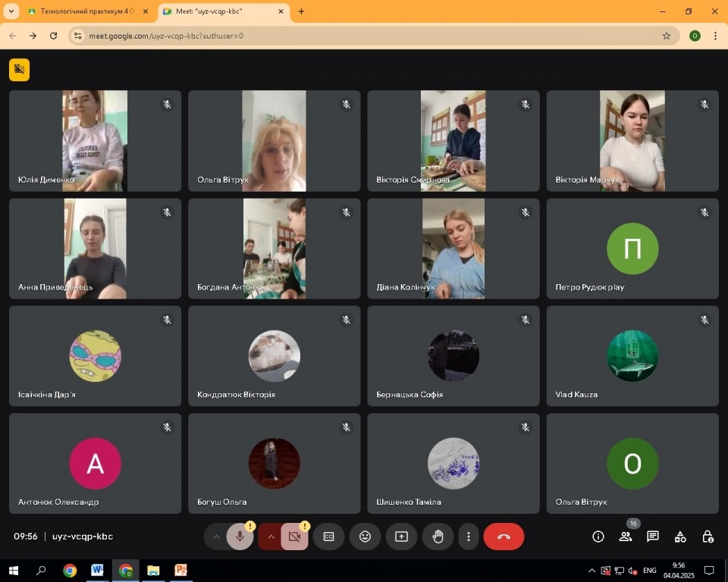Toggle the yellow indicator in the top-left corner
This screenshot has width=728, height=582.
pyautogui.click(x=19, y=70)
